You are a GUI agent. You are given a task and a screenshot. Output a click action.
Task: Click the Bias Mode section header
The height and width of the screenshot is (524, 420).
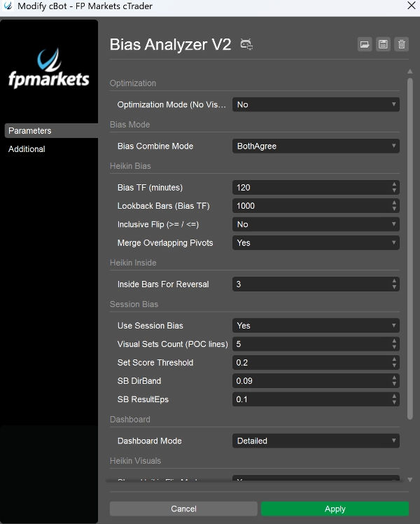pyautogui.click(x=130, y=124)
